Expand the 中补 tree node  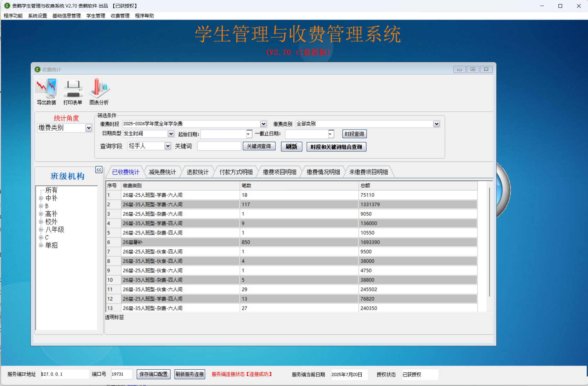click(x=41, y=198)
